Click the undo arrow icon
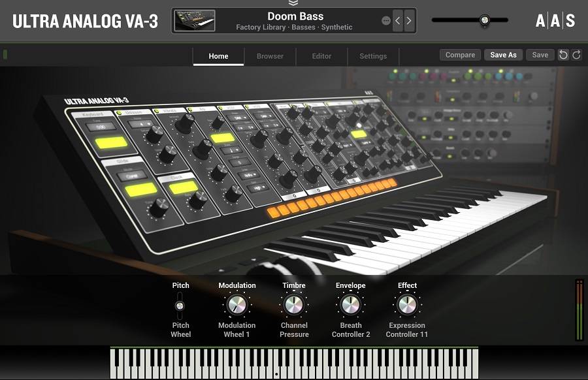588x380 pixels. (x=563, y=55)
